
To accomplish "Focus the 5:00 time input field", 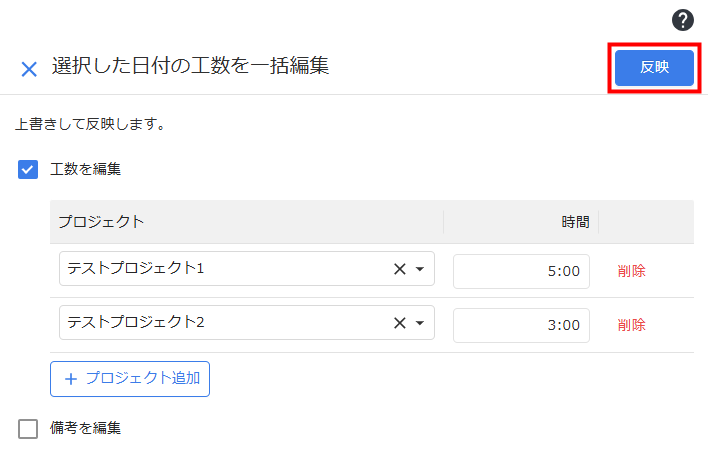I will click(x=521, y=271).
